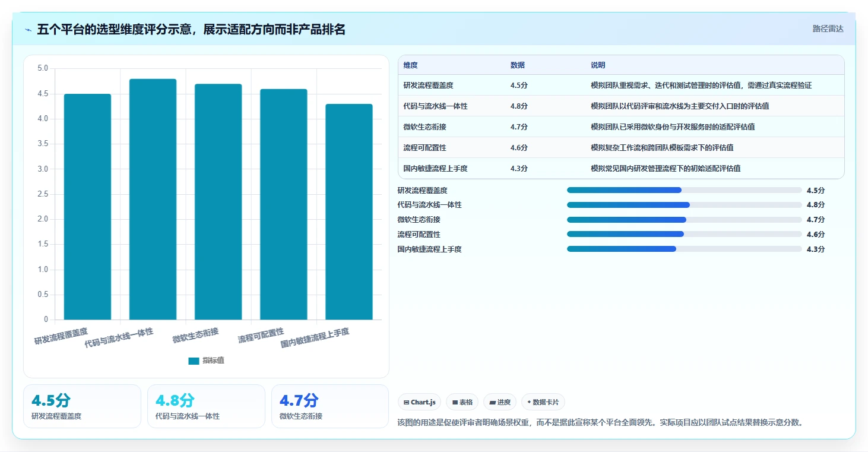
Task: Click the 4.3分 value in the table
Action: (x=519, y=169)
